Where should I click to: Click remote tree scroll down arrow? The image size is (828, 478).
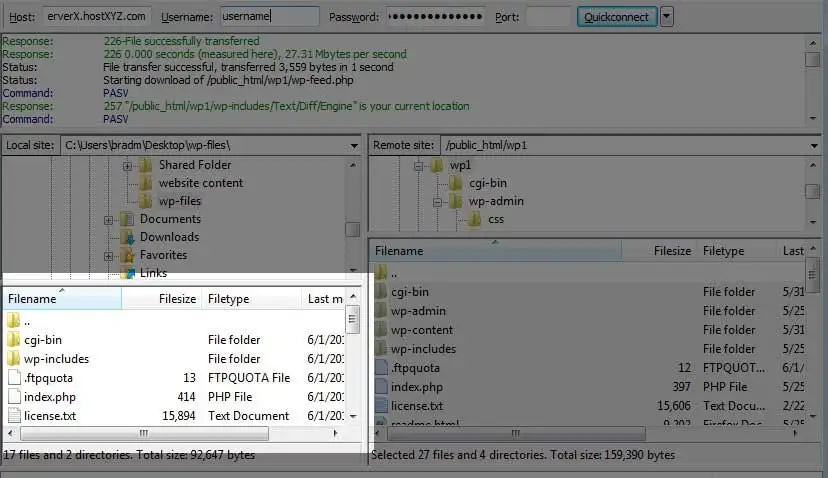tap(813, 222)
